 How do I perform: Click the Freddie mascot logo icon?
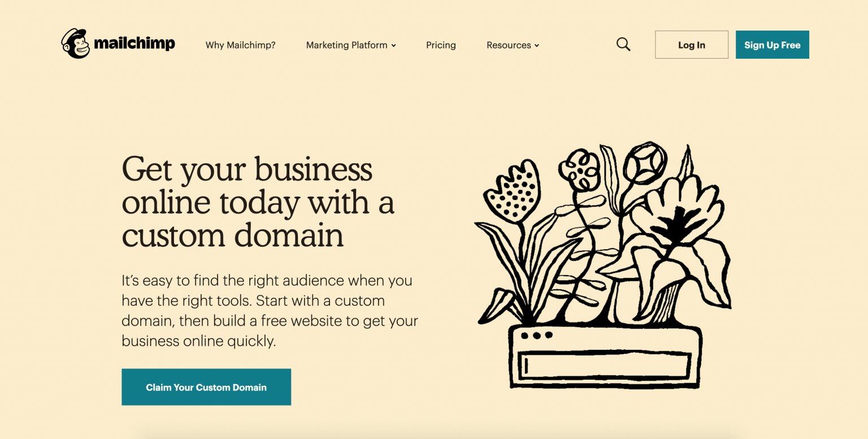tap(75, 44)
